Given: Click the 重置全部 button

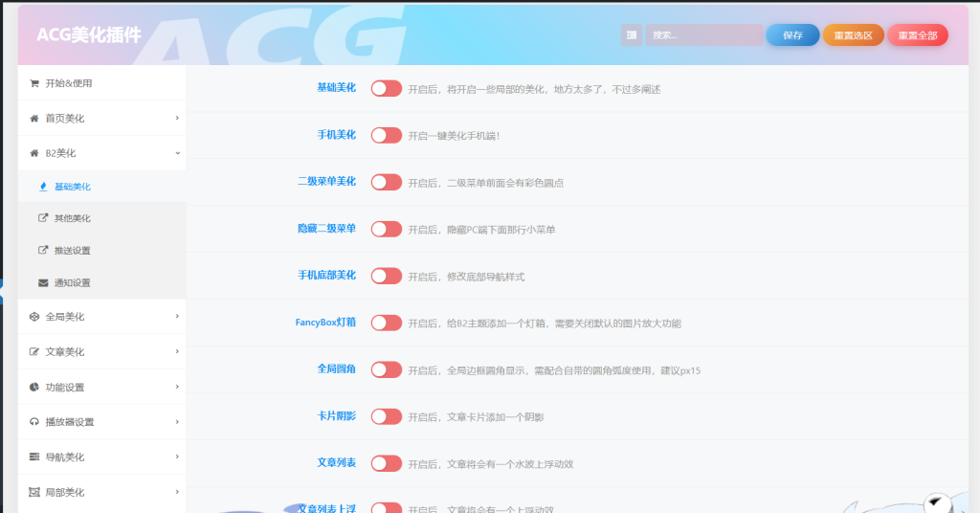Looking at the screenshot, I should pyautogui.click(x=918, y=35).
